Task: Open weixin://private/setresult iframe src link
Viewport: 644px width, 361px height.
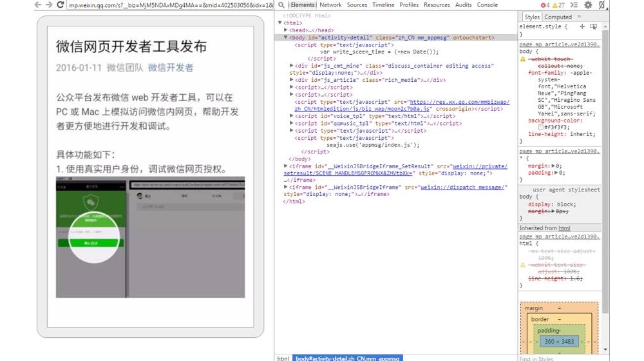Action: (395, 170)
